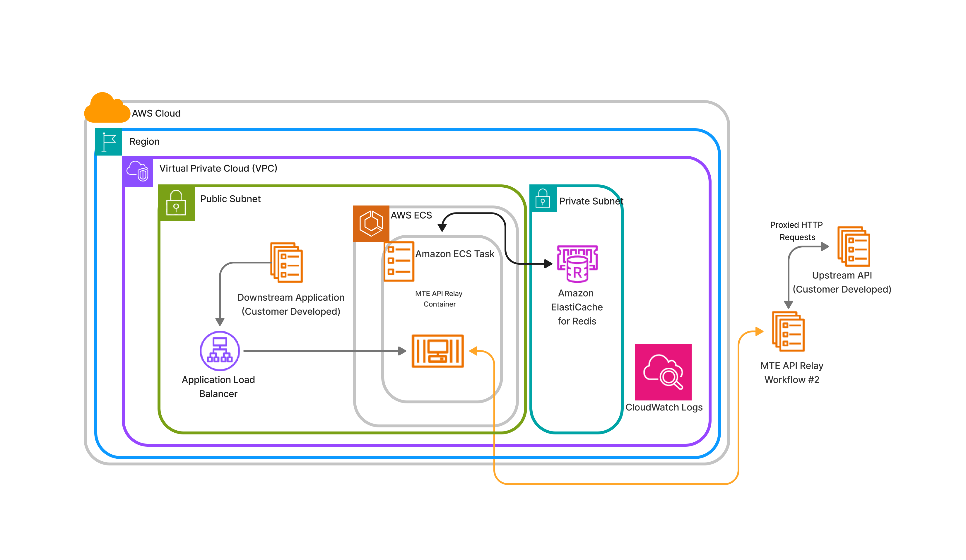Image resolution: width=966 pixels, height=560 pixels.
Task: Select the MTE API Relay Workflow #2 icon
Action: 788,332
